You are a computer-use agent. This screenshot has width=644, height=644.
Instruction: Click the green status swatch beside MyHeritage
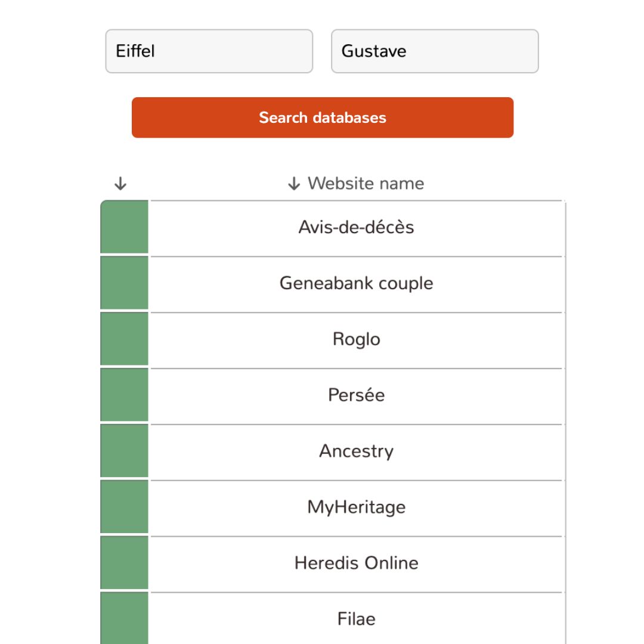(x=125, y=506)
